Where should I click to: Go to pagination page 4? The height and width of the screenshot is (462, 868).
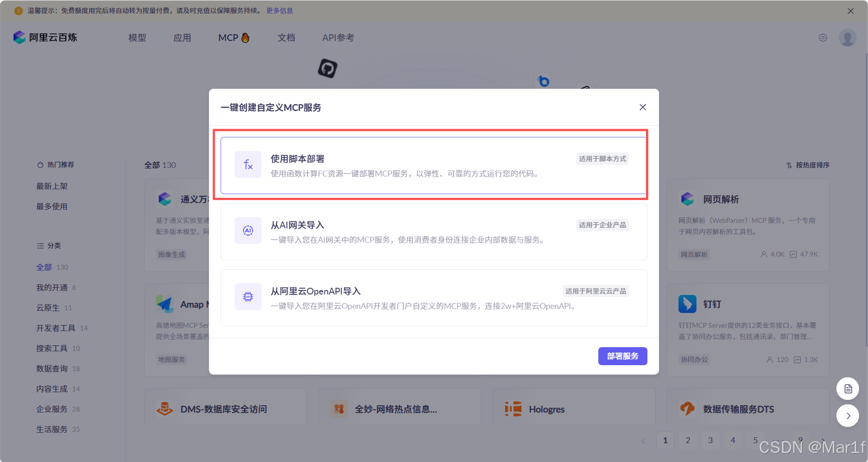tap(733, 440)
